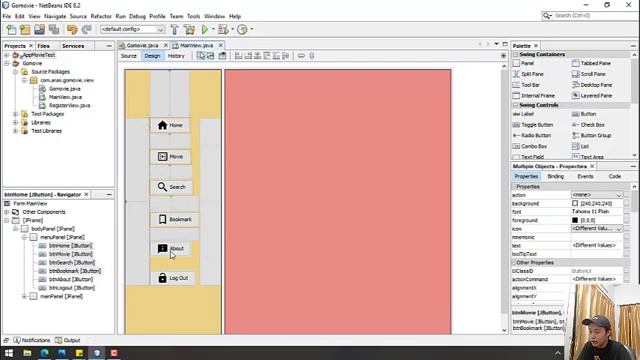Viewport: 640px width, 360px height.
Task: Click the Build Project hammer icon
Action: click(x=175, y=29)
